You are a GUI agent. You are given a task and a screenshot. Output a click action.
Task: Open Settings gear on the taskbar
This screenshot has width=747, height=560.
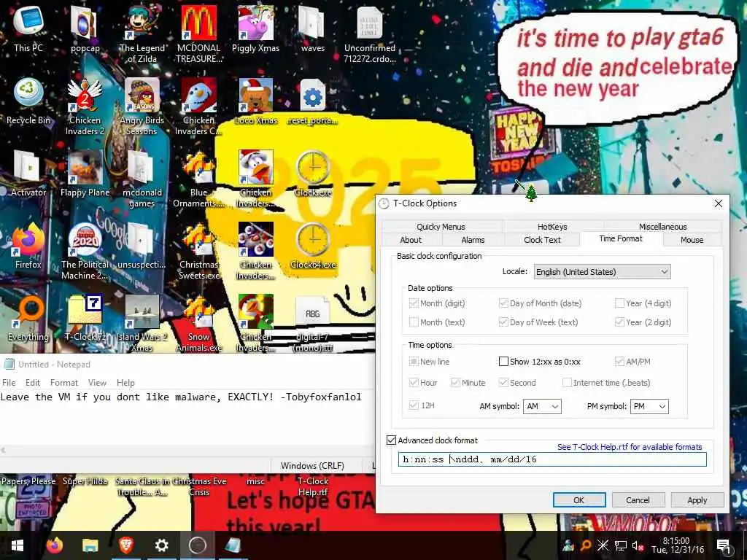[161, 545]
